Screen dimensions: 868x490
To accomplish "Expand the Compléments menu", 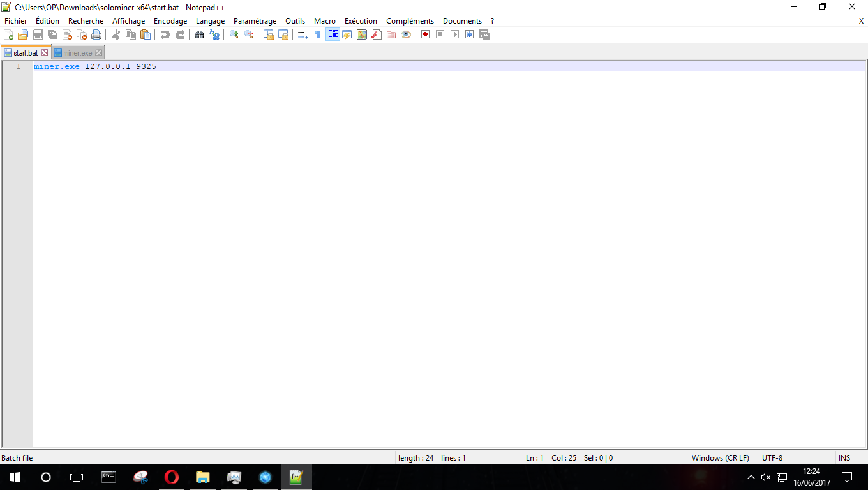I will click(410, 21).
